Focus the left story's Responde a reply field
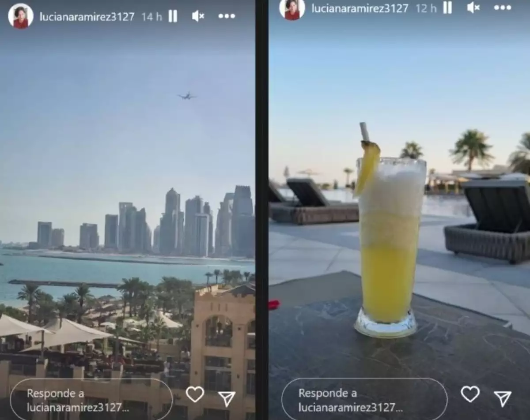 click(x=91, y=400)
